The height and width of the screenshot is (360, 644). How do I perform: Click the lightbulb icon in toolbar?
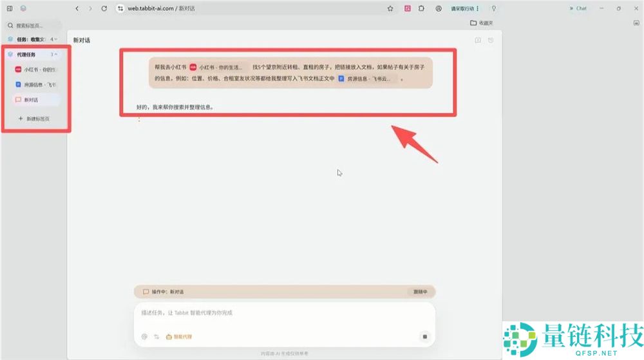494,8
